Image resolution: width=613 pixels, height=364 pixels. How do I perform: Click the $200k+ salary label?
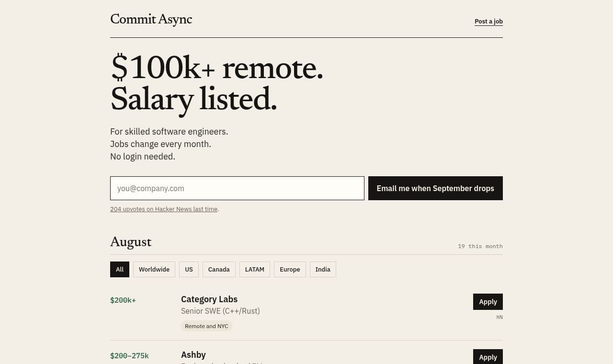123,300
